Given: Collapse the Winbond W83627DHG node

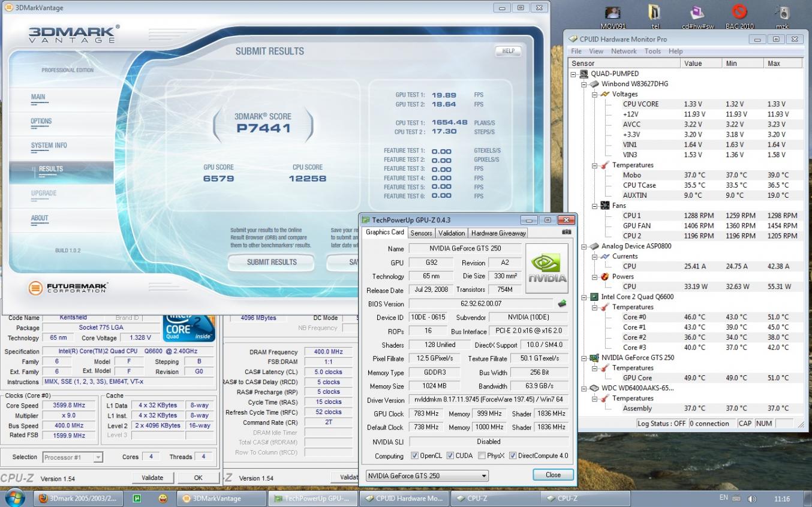Looking at the screenshot, I should (x=584, y=84).
